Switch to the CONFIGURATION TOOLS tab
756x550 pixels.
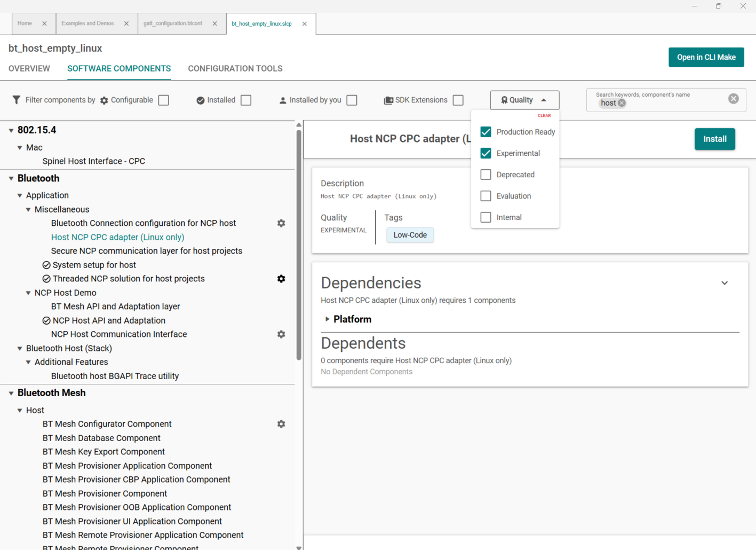[235, 68]
